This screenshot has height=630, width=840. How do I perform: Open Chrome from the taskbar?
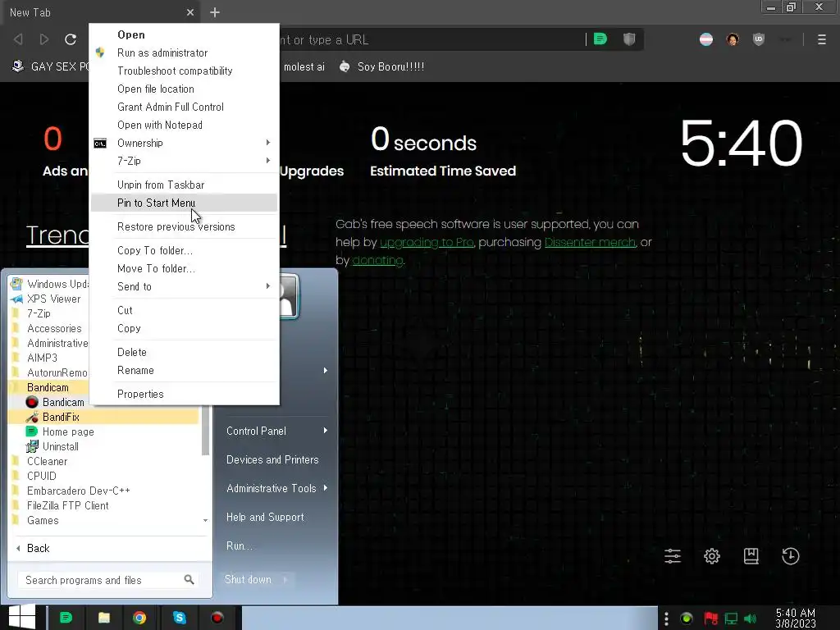[139, 618]
